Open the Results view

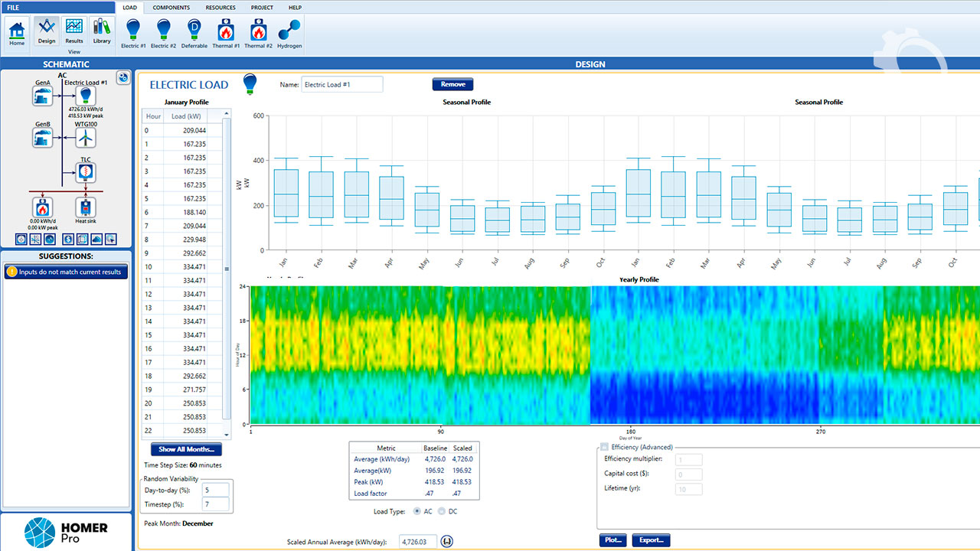pos(74,33)
